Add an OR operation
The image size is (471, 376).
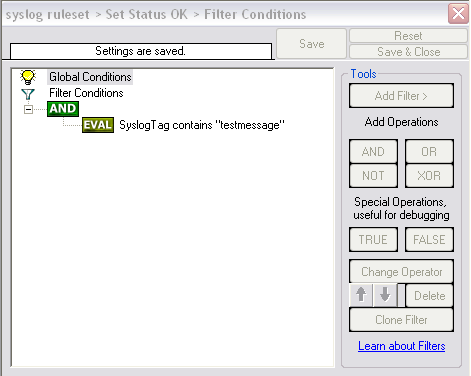[429, 152]
